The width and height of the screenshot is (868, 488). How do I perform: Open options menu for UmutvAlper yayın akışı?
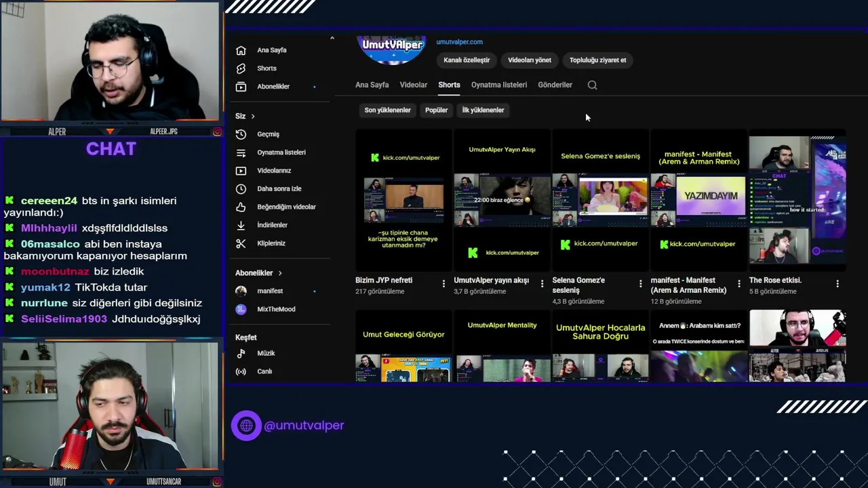tap(542, 283)
